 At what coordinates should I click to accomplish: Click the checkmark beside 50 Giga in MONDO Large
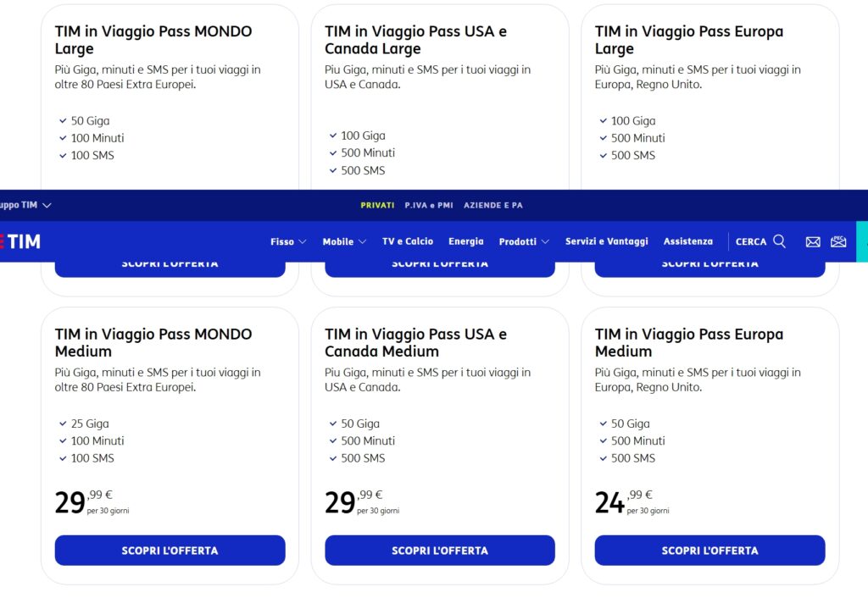[x=63, y=120]
